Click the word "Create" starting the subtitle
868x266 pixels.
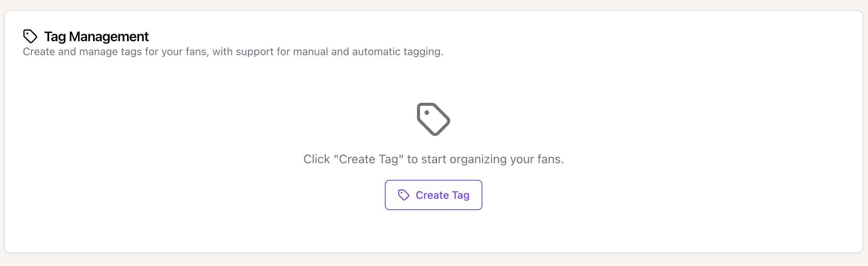39,52
